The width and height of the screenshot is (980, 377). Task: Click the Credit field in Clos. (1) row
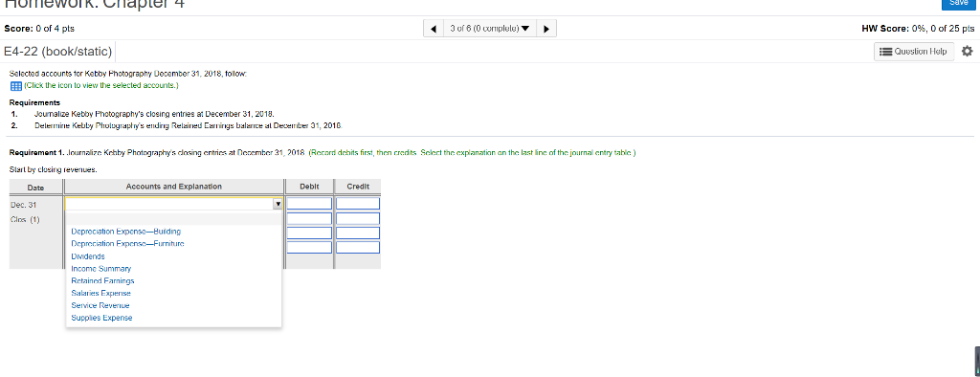[x=358, y=219]
